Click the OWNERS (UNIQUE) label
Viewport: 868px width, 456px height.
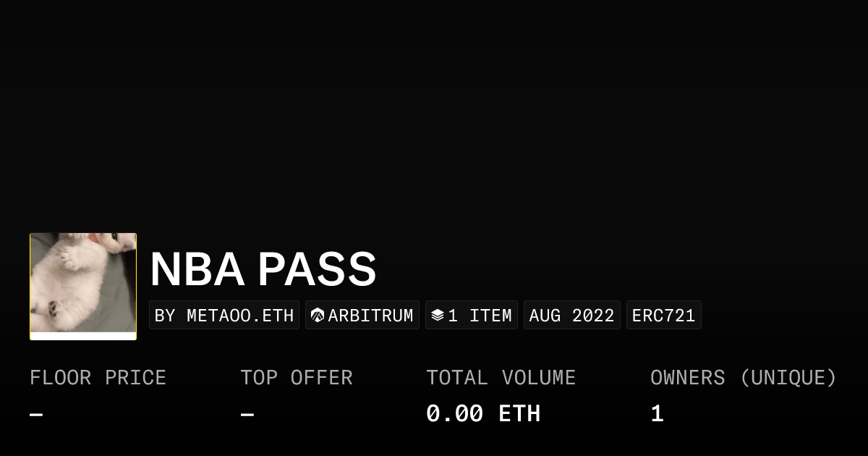tap(743, 378)
